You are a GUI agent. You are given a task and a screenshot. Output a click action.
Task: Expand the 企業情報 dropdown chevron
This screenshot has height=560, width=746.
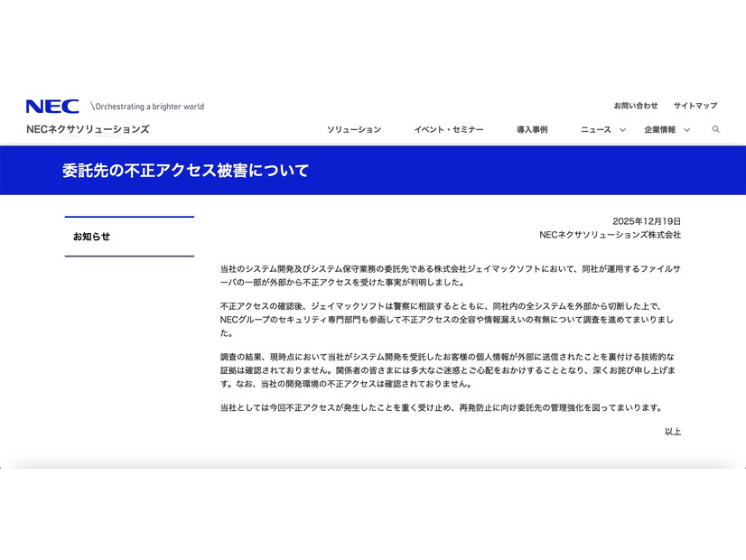(x=688, y=129)
